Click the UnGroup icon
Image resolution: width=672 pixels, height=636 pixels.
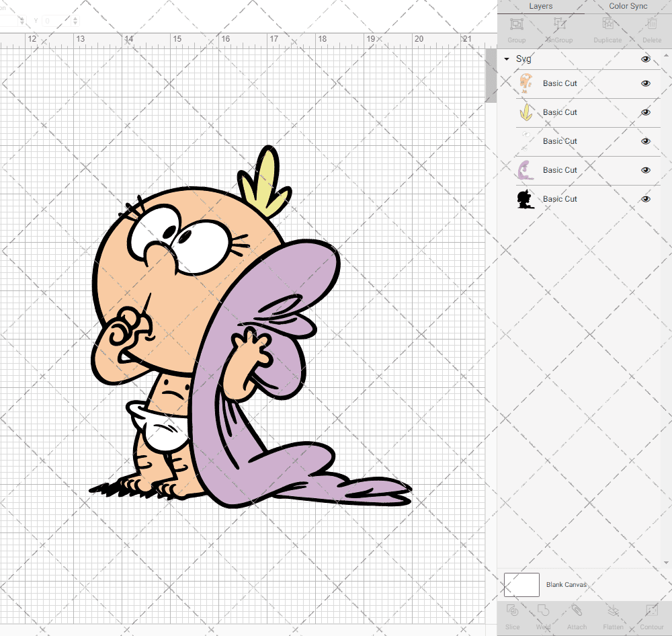coord(559,24)
